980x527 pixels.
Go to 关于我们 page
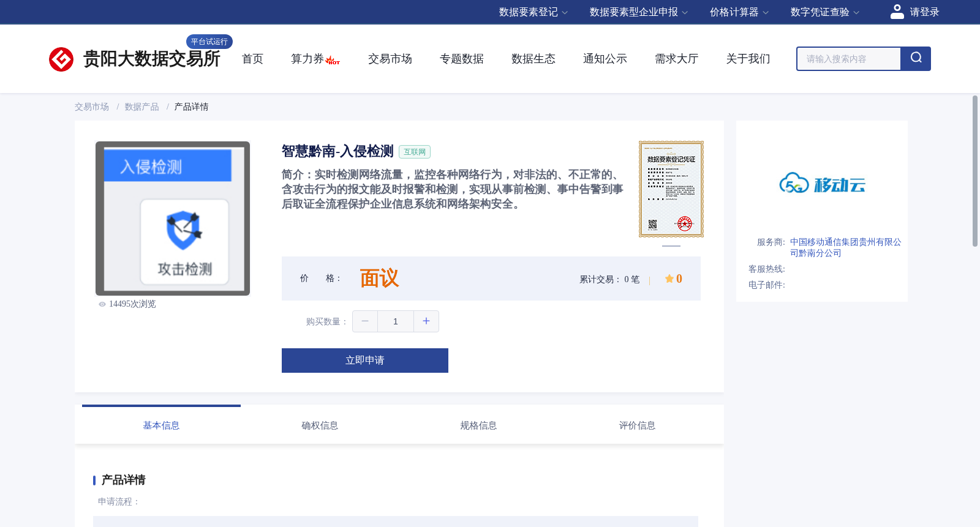748,59
